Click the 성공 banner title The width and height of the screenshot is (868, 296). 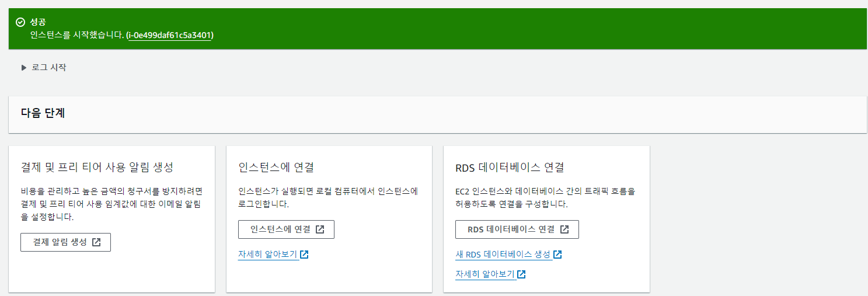pos(38,22)
